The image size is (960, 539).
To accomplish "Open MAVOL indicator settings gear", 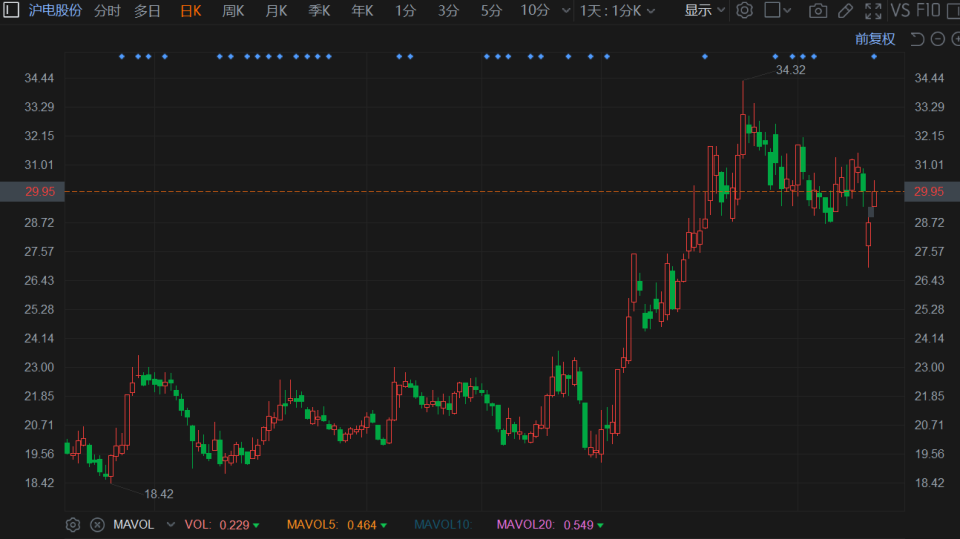I will 73,525.
